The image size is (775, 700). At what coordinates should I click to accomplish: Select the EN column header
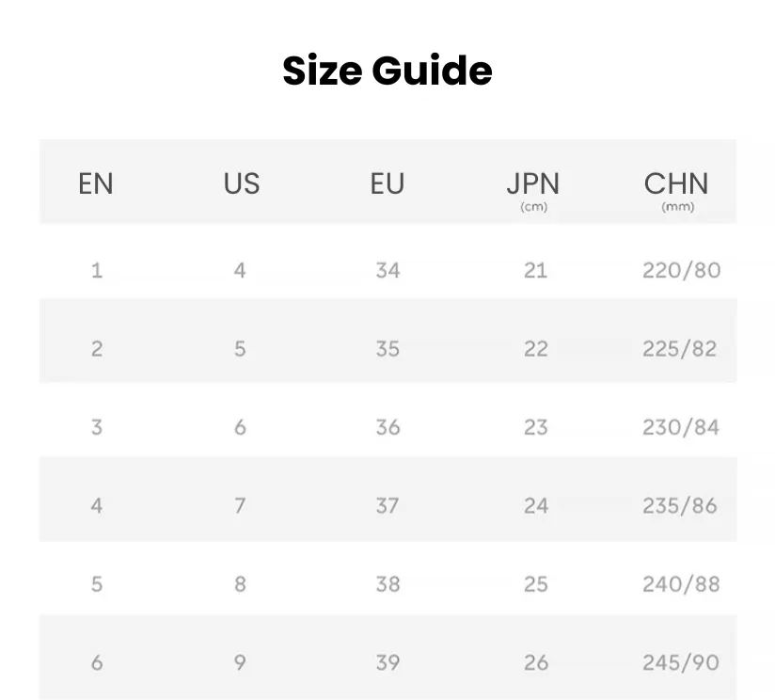coord(96,183)
